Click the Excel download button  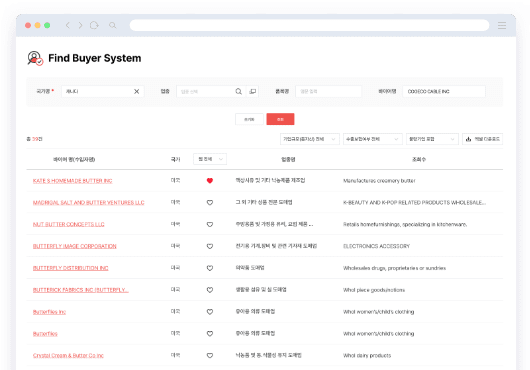point(482,139)
